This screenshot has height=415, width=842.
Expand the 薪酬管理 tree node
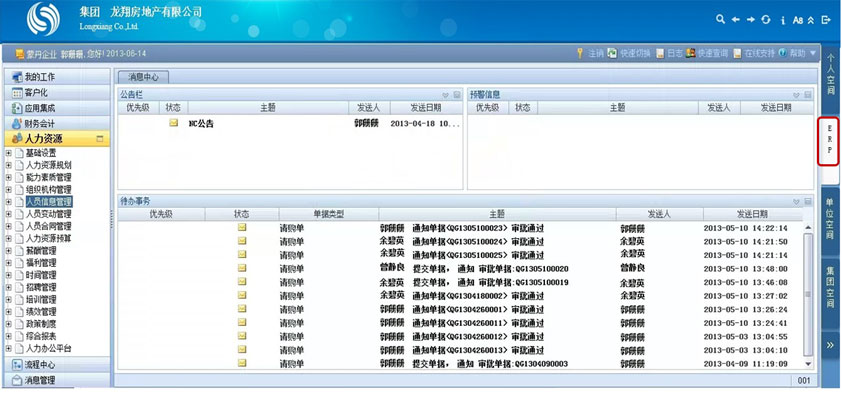tap(9, 251)
